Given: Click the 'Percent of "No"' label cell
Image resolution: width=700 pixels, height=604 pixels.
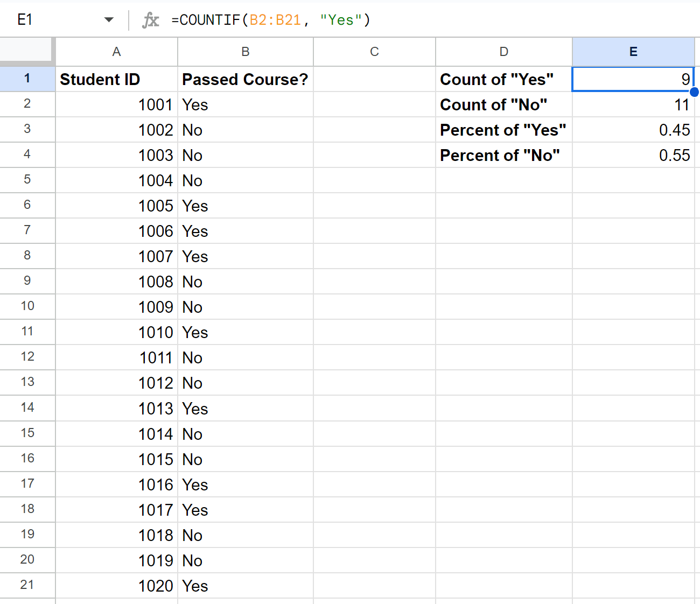Looking at the screenshot, I should pyautogui.click(x=504, y=155).
